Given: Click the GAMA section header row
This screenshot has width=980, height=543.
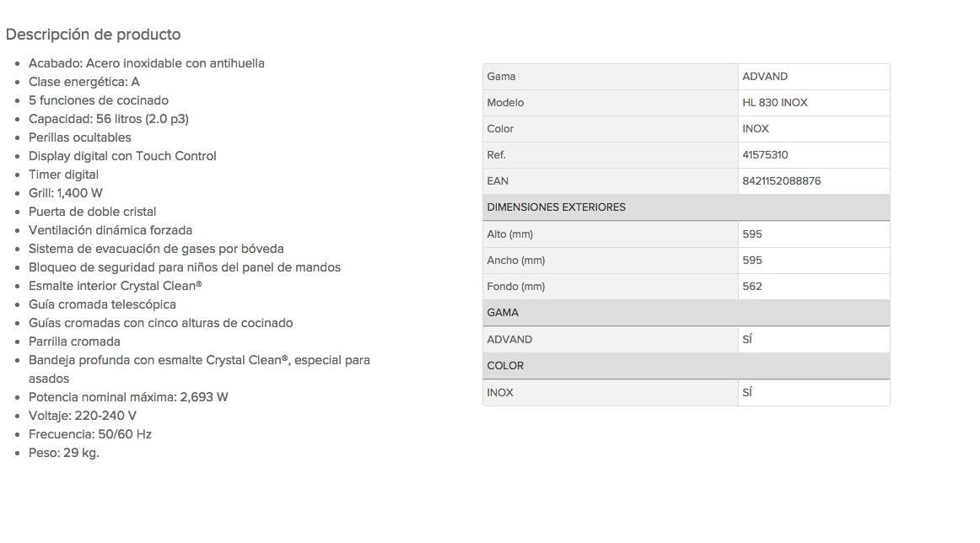Looking at the screenshot, I should click(687, 313).
